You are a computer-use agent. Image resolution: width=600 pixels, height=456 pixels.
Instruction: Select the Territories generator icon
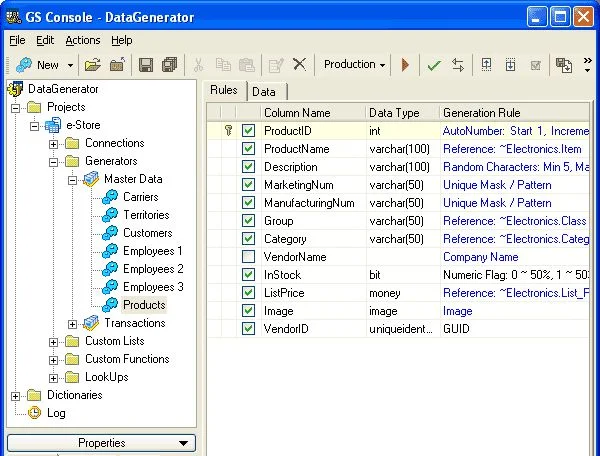point(110,215)
